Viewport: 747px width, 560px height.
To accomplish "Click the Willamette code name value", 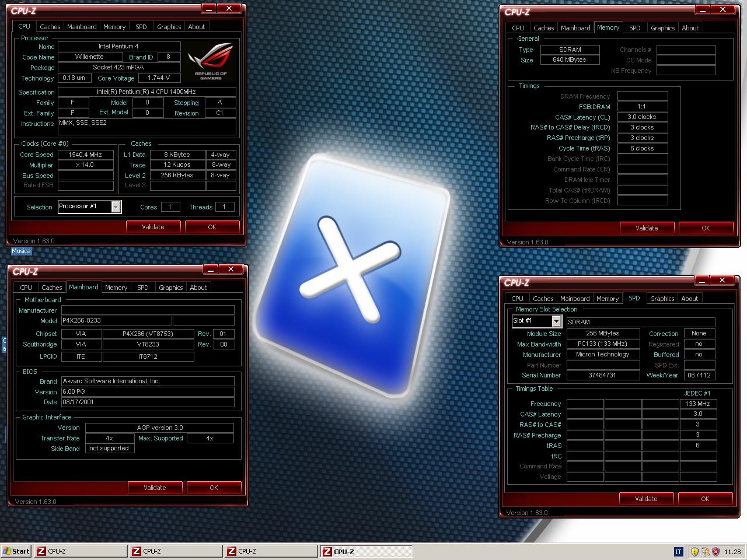I will point(90,57).
